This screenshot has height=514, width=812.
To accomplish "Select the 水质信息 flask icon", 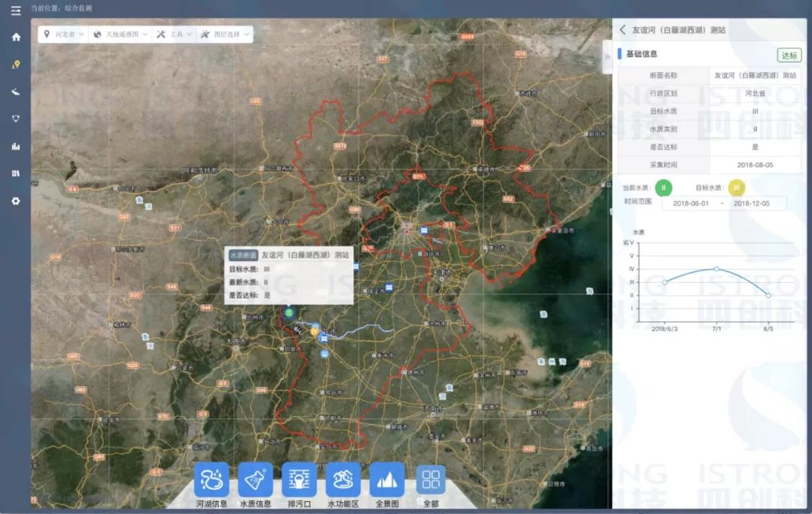I will click(x=256, y=479).
